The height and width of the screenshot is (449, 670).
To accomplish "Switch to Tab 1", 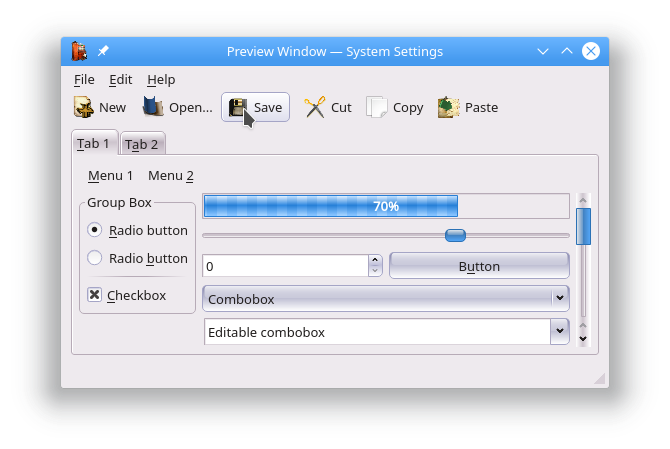I will click(94, 143).
